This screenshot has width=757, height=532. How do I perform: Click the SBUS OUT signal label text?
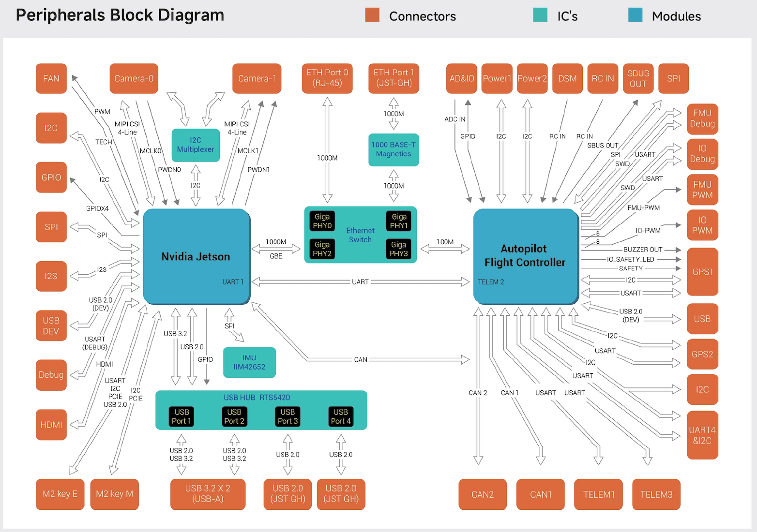(603, 146)
